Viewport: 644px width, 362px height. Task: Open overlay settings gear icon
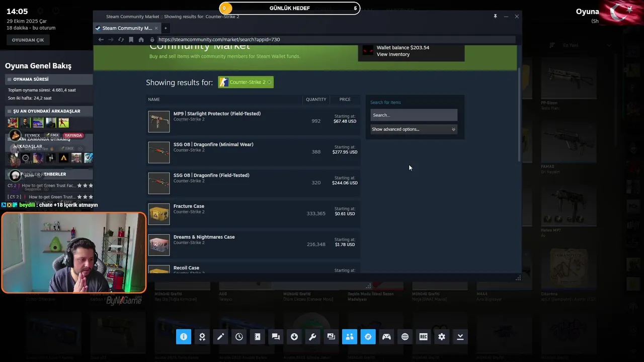coord(442,337)
